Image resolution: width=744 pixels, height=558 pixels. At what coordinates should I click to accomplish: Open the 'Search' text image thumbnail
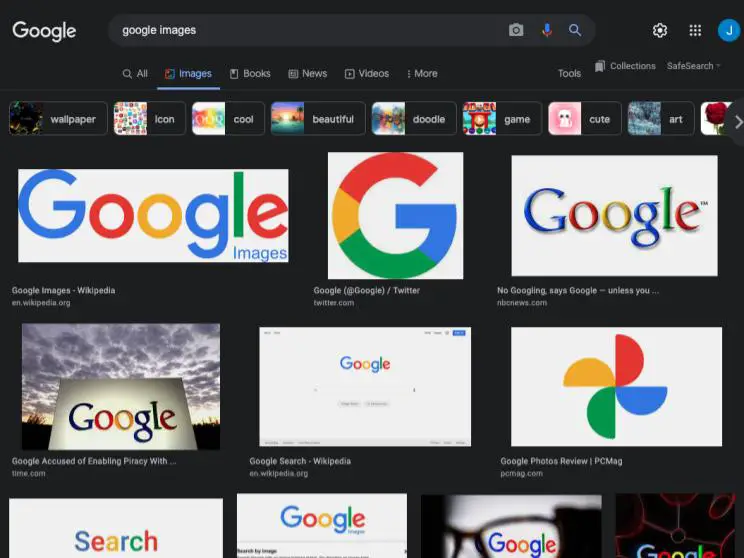tap(116, 528)
